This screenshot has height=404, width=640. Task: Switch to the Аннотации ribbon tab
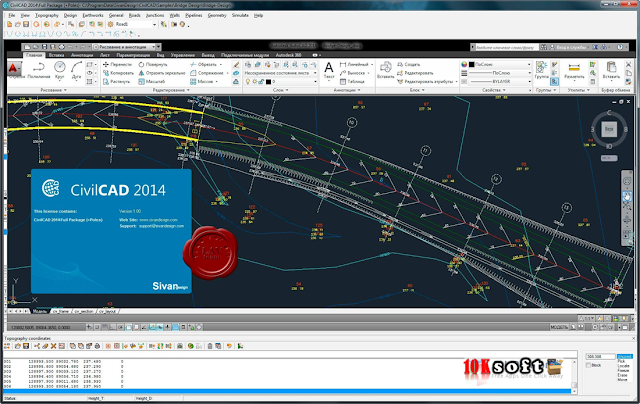pos(82,55)
